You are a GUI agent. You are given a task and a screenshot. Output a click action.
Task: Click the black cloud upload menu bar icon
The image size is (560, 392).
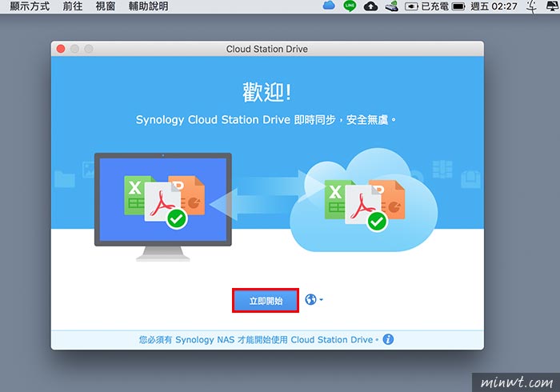370,6
